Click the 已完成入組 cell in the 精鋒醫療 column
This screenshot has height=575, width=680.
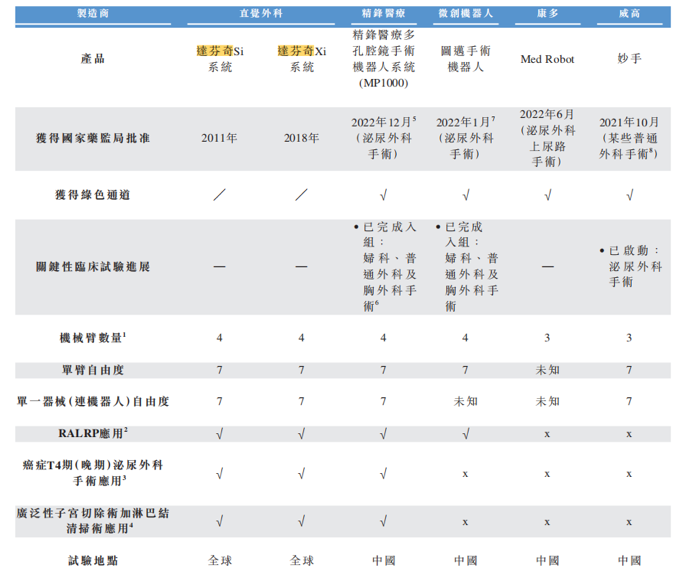click(385, 267)
